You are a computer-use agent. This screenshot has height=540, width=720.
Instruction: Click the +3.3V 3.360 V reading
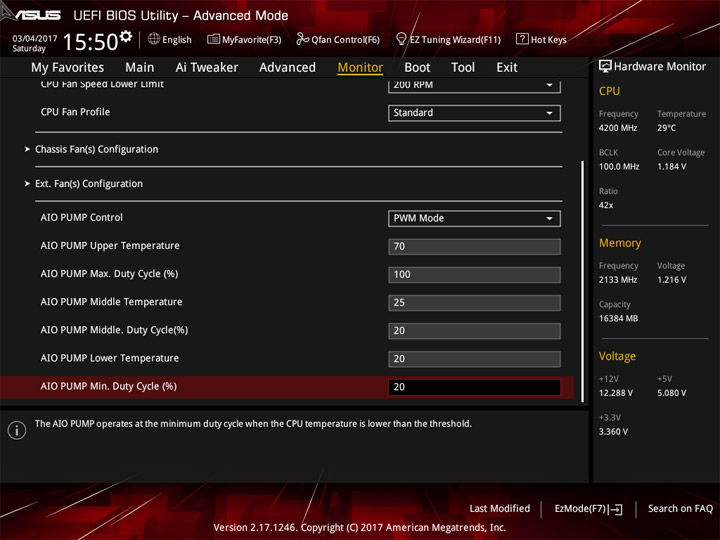[x=613, y=432]
